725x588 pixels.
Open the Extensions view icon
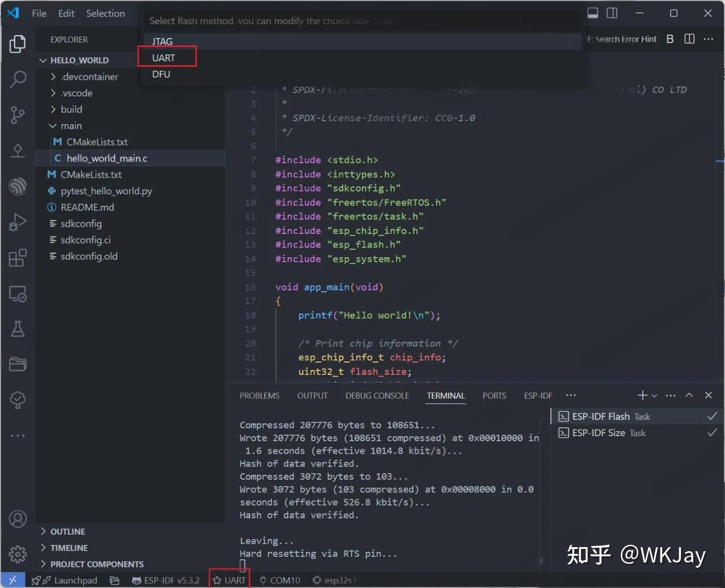point(18,258)
